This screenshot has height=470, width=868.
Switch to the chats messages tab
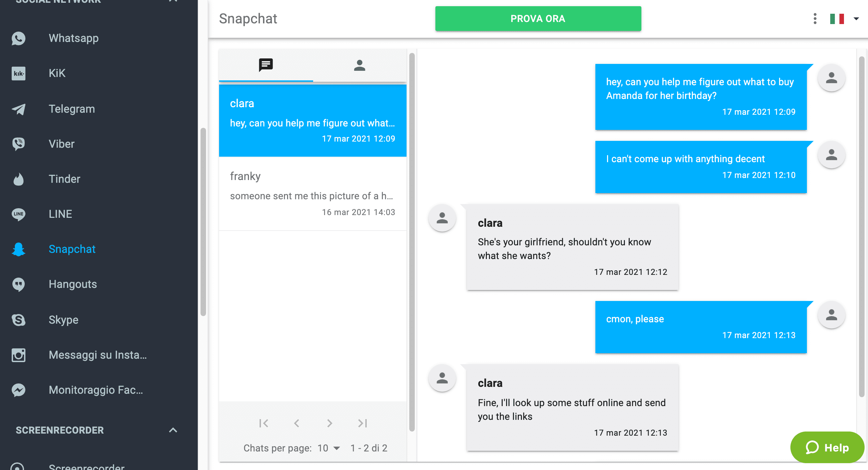[x=266, y=65]
